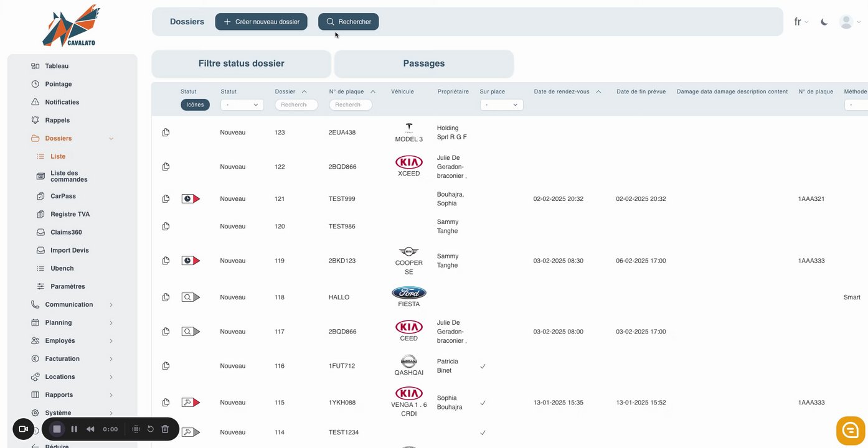Image resolution: width=868 pixels, height=448 pixels.
Task: Click the clock status icon for dossier 121
Action: (x=191, y=199)
